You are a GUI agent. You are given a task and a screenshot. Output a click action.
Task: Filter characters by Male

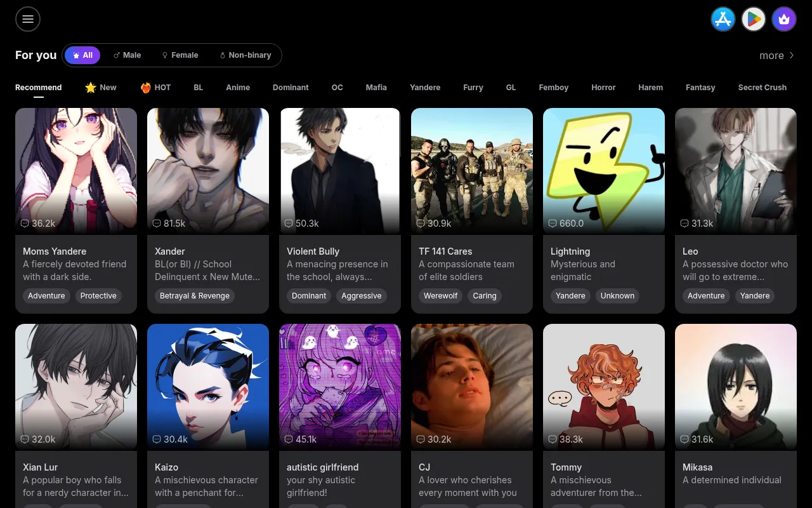click(x=127, y=55)
